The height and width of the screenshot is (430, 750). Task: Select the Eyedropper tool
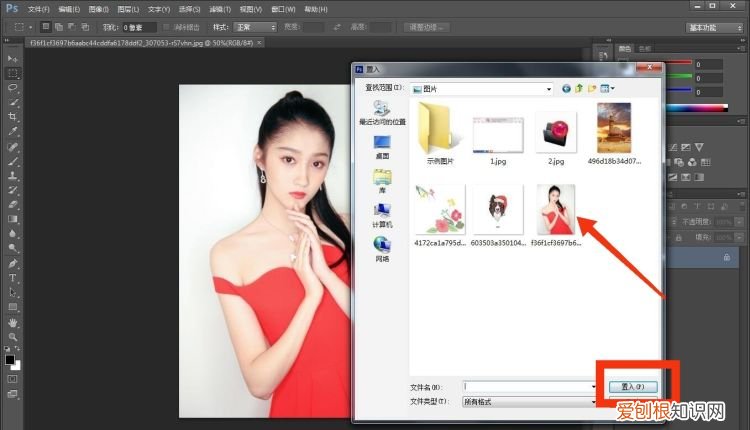tap(12, 131)
